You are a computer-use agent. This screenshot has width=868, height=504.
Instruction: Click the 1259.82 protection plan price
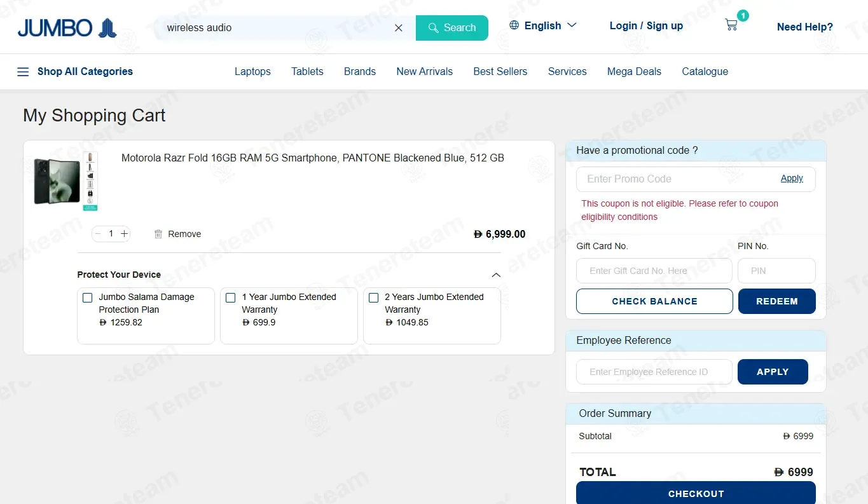tap(121, 322)
